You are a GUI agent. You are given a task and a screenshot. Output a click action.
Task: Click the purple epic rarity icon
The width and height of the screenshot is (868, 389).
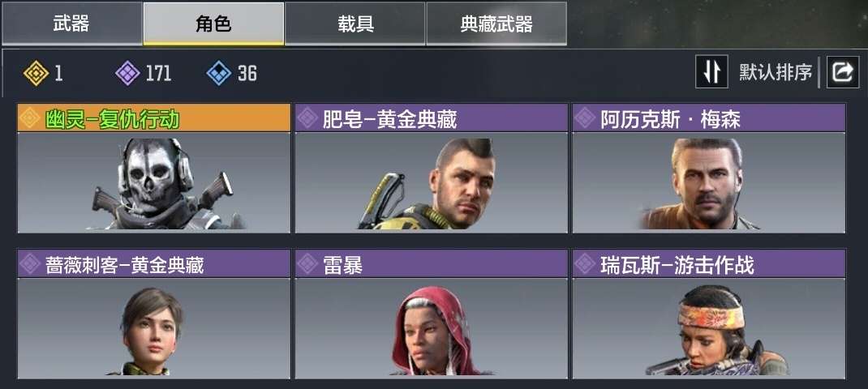click(127, 73)
